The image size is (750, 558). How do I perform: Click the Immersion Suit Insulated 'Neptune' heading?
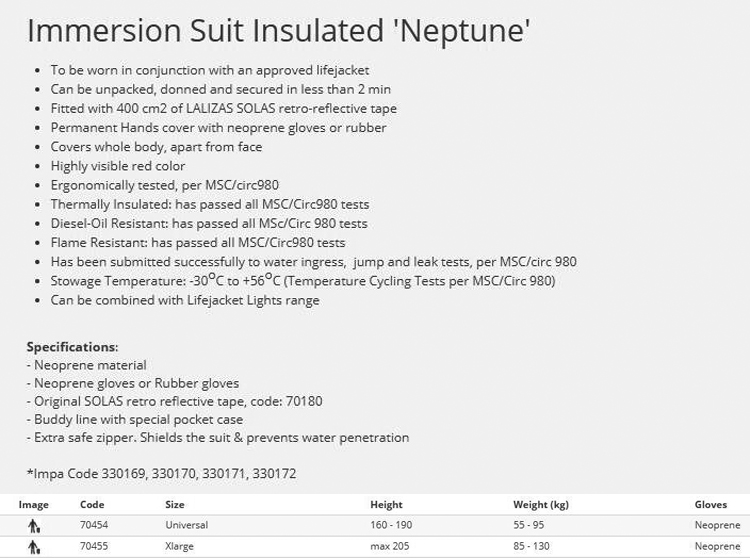click(x=278, y=31)
